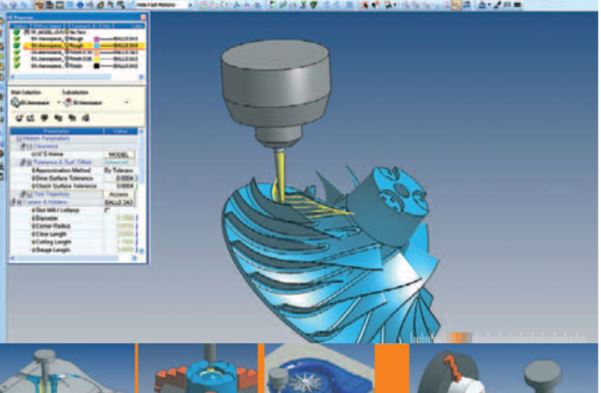This screenshot has width=601, height=393.
Task: Select the Value column header
Action: point(120,131)
